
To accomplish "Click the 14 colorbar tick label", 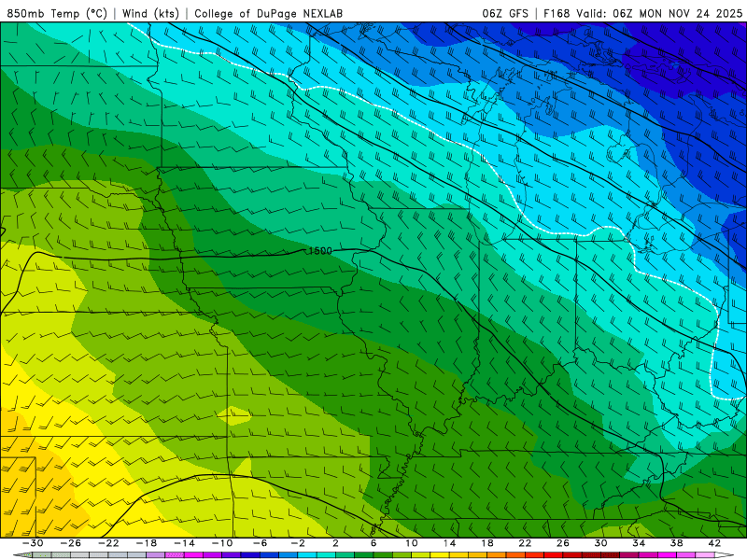I will (449, 543).
